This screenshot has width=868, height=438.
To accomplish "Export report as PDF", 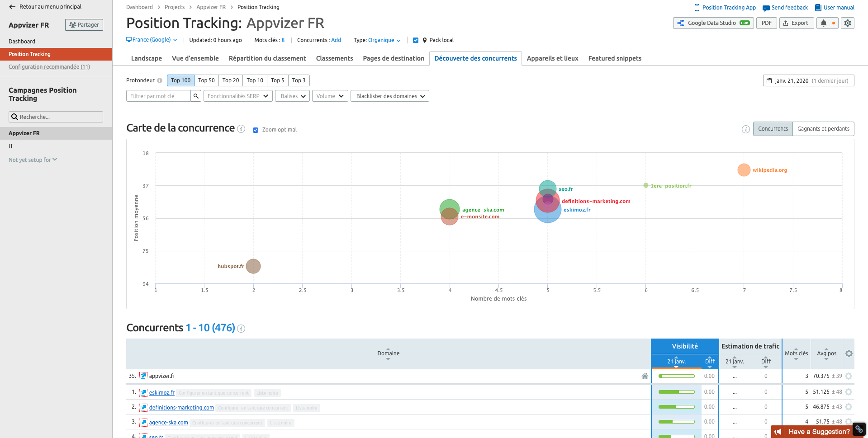I will (767, 23).
